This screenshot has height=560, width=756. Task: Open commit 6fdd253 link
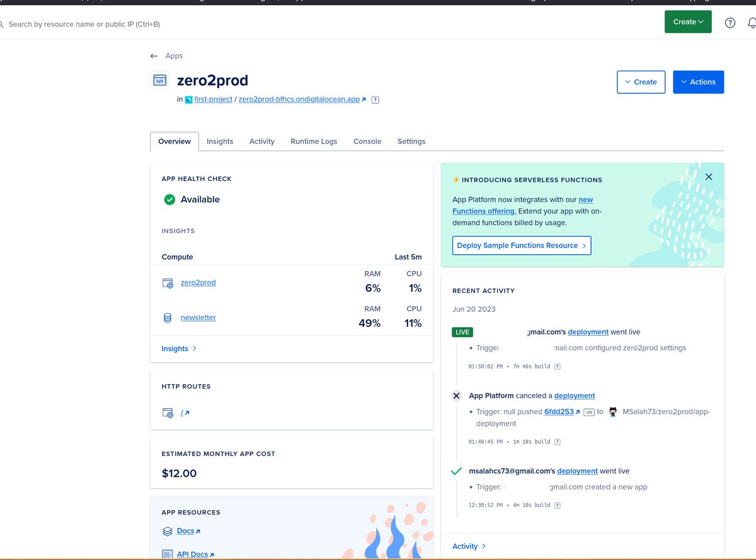tap(562, 412)
